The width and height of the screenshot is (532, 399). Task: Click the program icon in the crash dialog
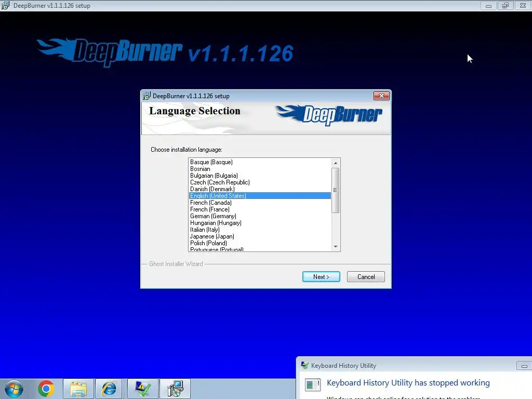click(x=312, y=385)
